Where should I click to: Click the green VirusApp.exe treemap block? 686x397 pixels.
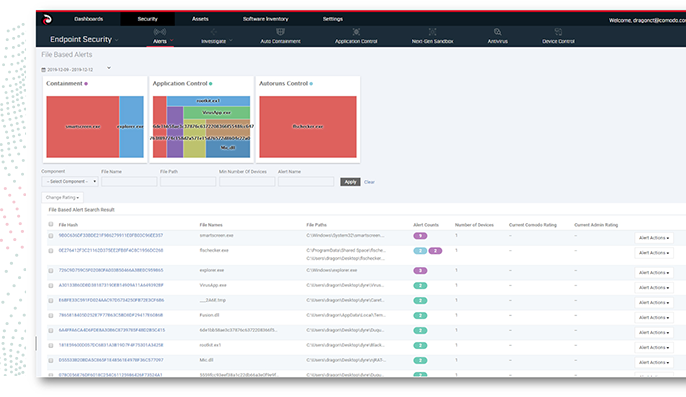click(217, 113)
